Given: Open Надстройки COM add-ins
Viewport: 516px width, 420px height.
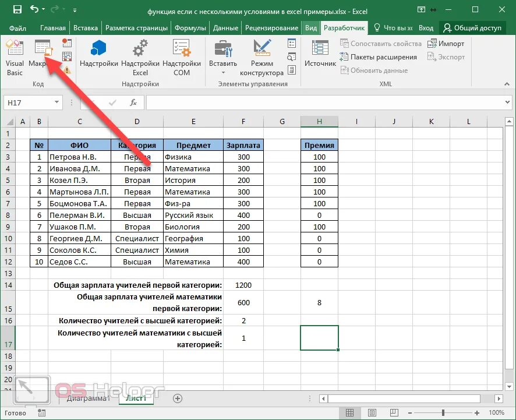Looking at the screenshot, I should pyautogui.click(x=182, y=58).
